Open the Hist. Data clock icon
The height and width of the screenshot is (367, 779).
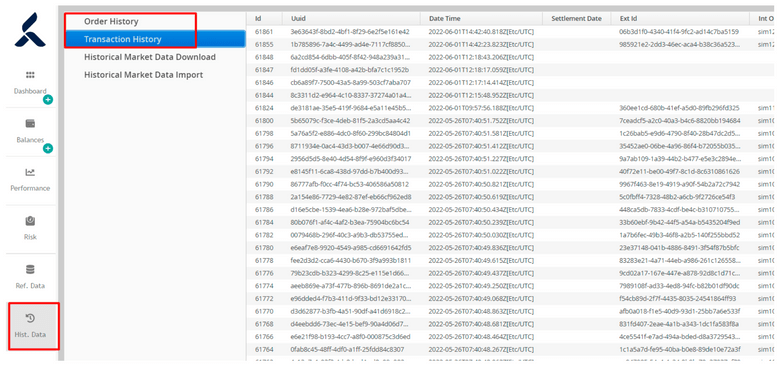[x=30, y=318]
